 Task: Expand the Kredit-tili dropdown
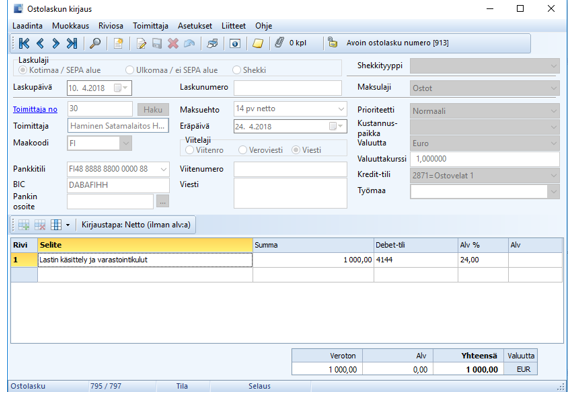553,176
